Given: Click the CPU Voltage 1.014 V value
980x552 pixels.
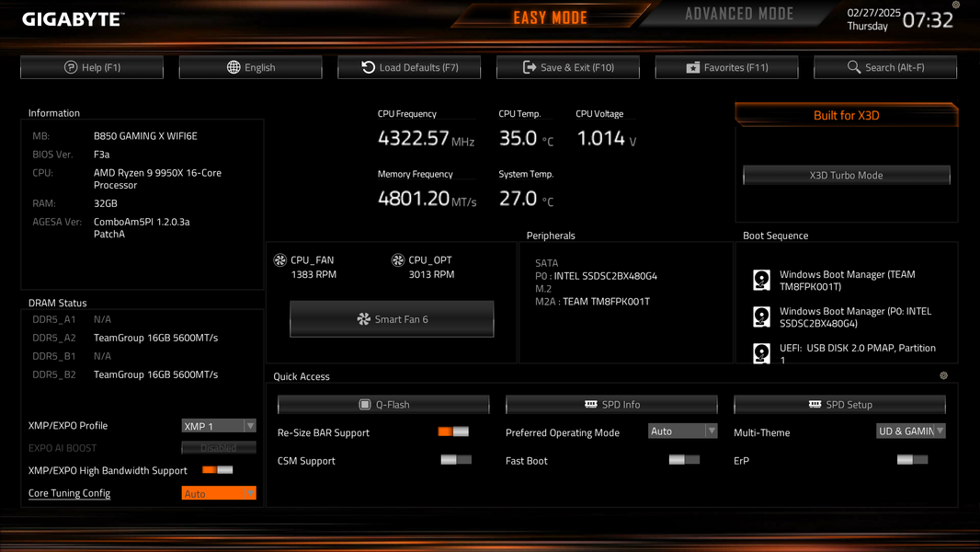Looking at the screenshot, I should [606, 138].
